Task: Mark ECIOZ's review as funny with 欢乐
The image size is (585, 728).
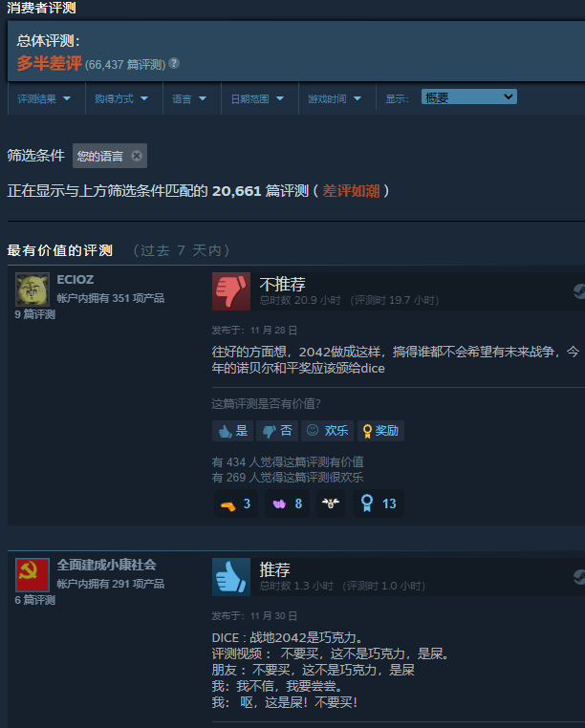Action: pyautogui.click(x=328, y=431)
